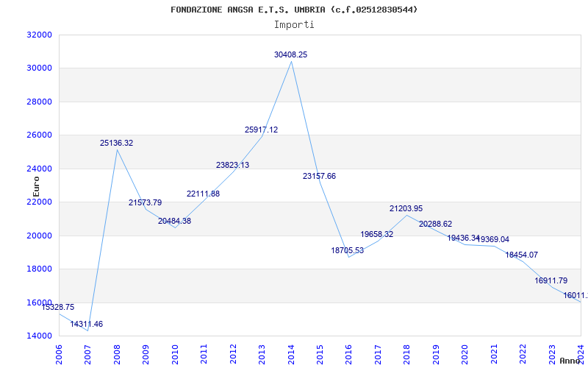Click the data label 21573.79
The image size is (588, 368).
coord(145,203)
